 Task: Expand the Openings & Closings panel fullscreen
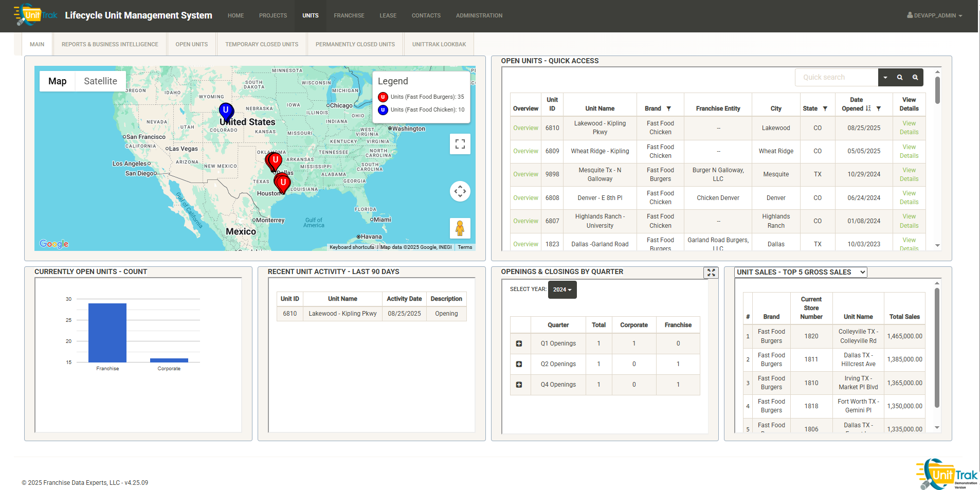(x=711, y=273)
